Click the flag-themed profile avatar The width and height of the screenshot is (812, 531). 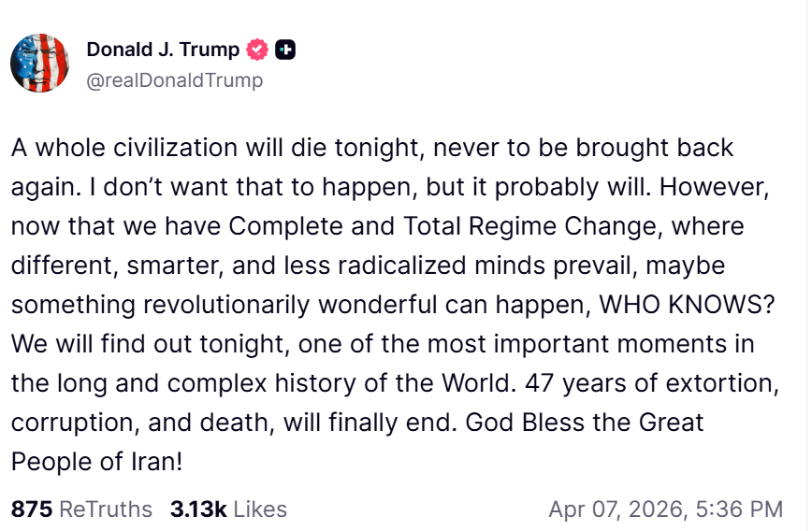39,63
